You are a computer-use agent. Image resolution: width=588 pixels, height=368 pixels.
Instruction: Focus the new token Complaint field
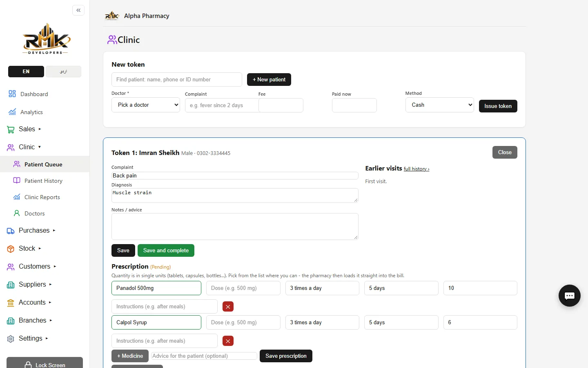pos(222,105)
